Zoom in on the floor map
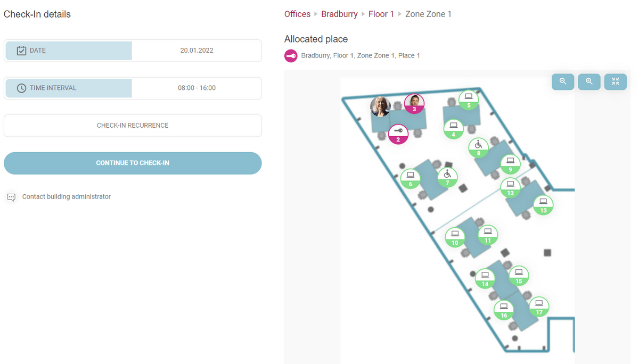Screen dimensions: 639x364 coord(589,81)
